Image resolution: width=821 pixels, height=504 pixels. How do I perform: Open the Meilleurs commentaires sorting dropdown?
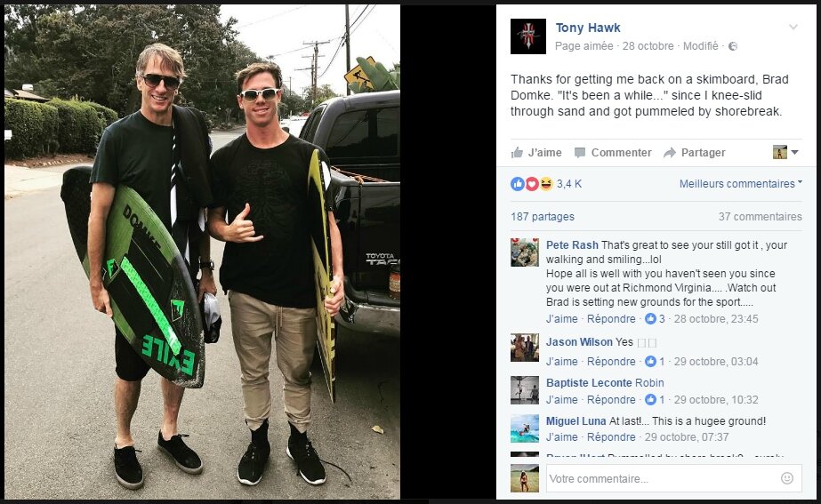point(740,184)
